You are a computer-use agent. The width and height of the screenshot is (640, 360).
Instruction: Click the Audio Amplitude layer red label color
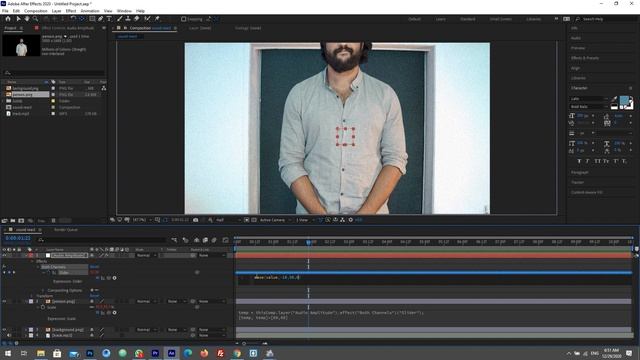(x=31, y=256)
